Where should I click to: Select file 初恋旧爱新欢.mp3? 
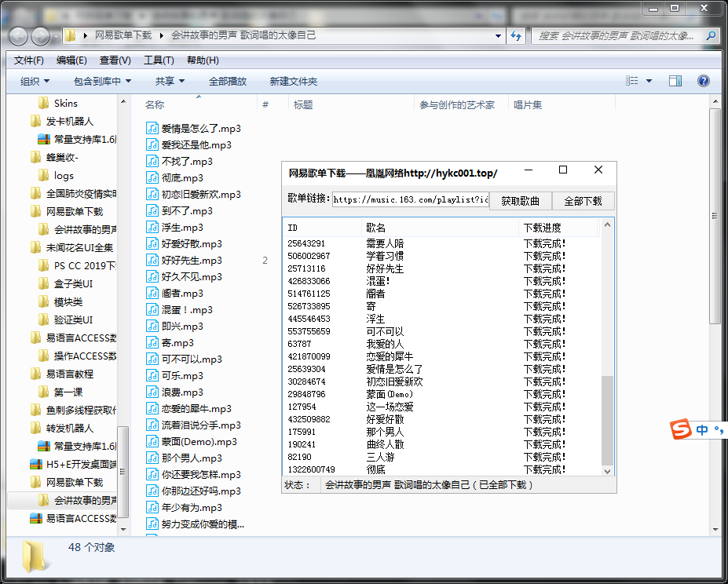pyautogui.click(x=194, y=194)
